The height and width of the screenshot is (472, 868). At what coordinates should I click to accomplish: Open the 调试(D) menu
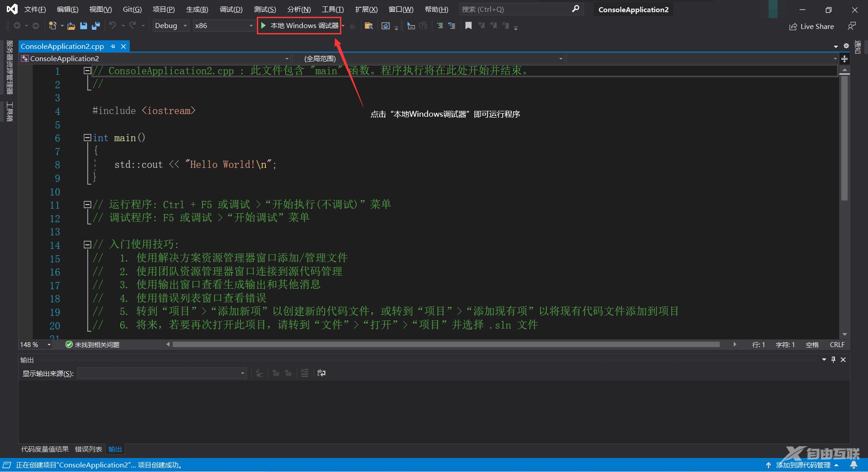coord(231,9)
